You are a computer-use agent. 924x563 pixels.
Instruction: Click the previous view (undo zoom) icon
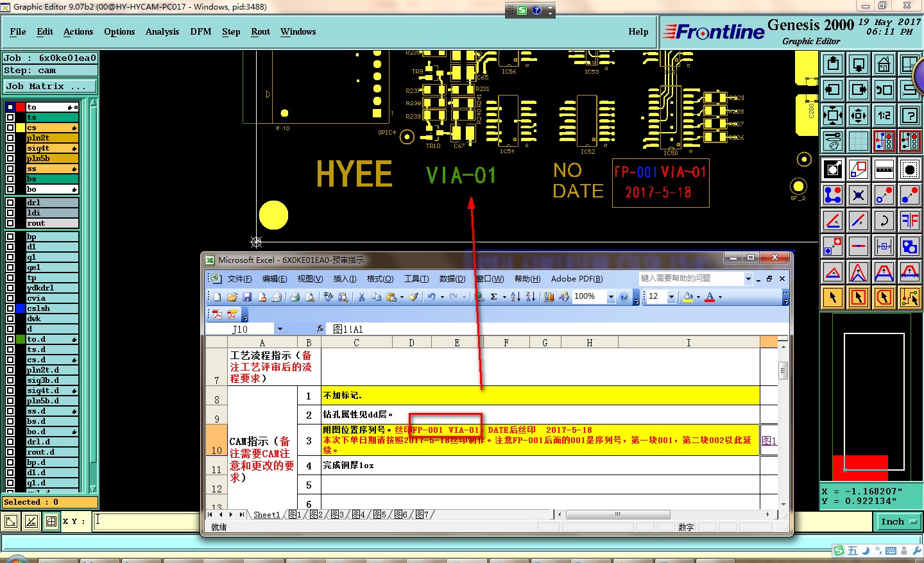884,90
